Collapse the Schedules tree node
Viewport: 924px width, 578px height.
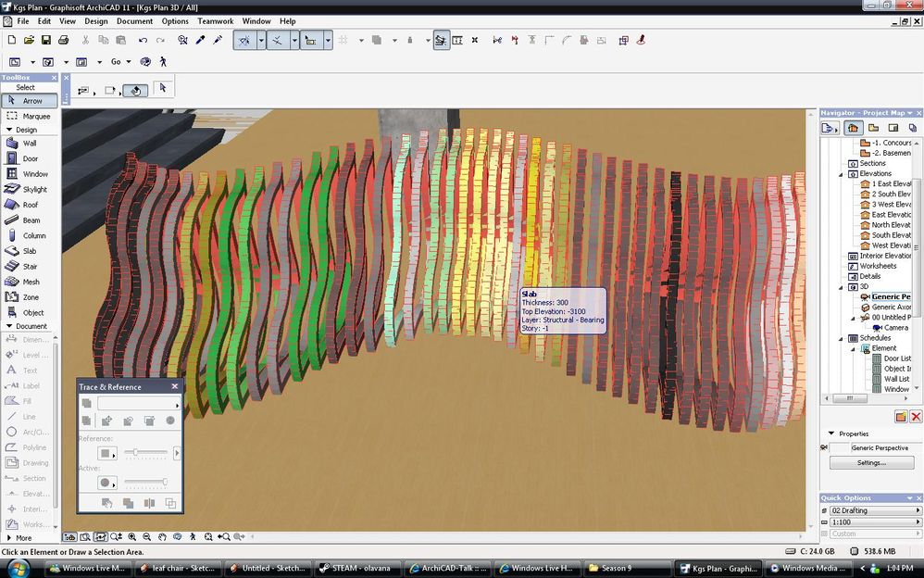841,338
